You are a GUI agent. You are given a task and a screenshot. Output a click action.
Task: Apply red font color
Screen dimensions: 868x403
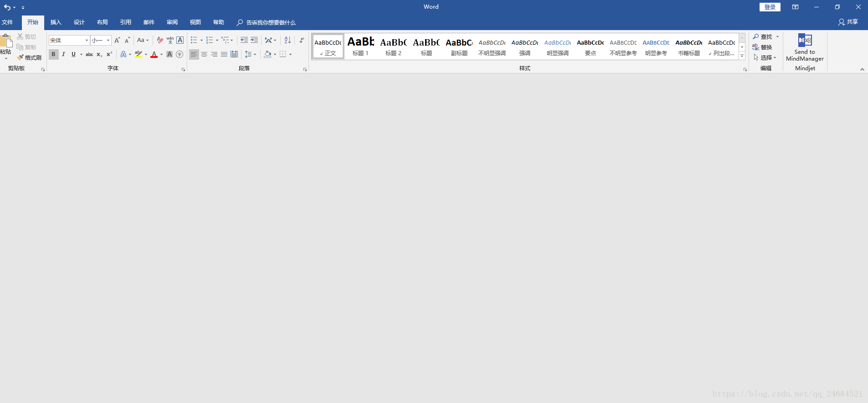(x=154, y=54)
